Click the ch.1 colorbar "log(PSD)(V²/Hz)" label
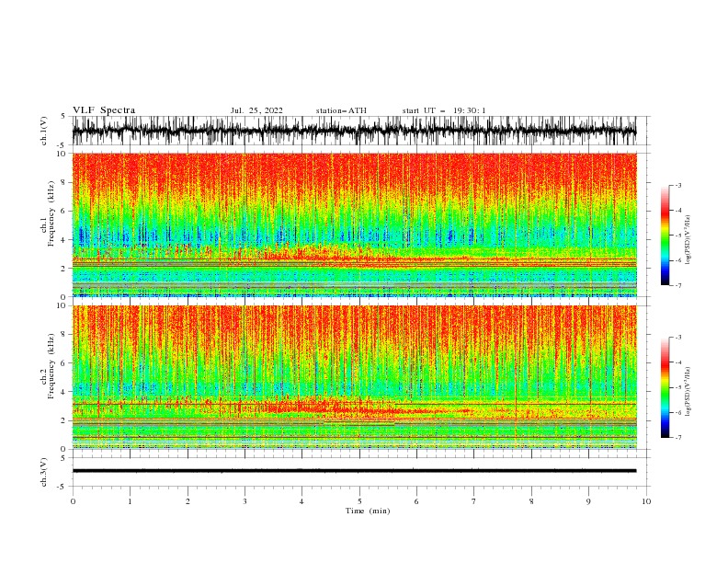The height and width of the screenshot is (563, 728). tap(688, 240)
